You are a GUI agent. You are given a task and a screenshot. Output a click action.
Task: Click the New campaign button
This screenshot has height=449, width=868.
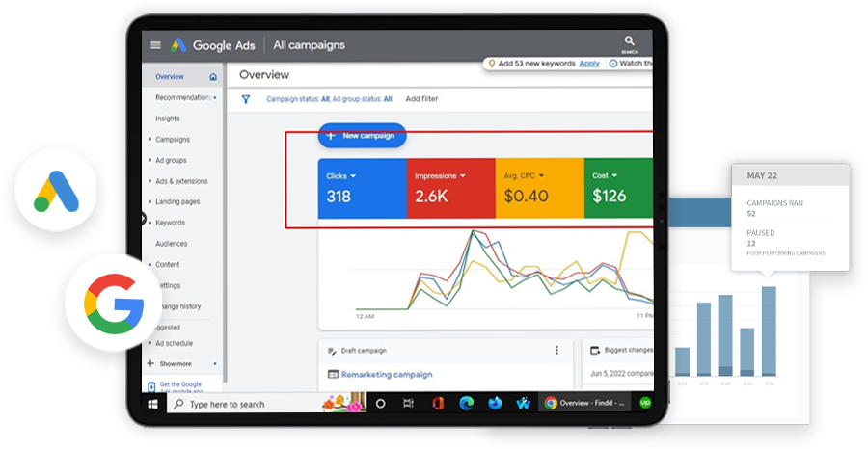(x=363, y=136)
